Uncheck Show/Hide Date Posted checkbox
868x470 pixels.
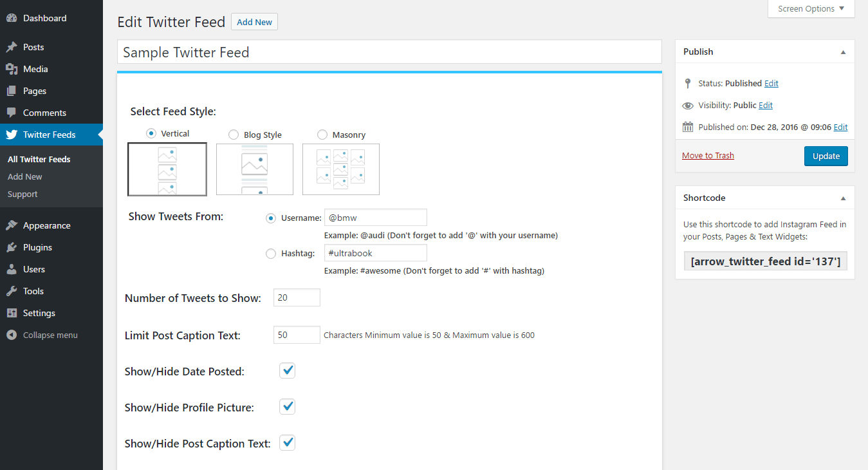[x=288, y=370]
